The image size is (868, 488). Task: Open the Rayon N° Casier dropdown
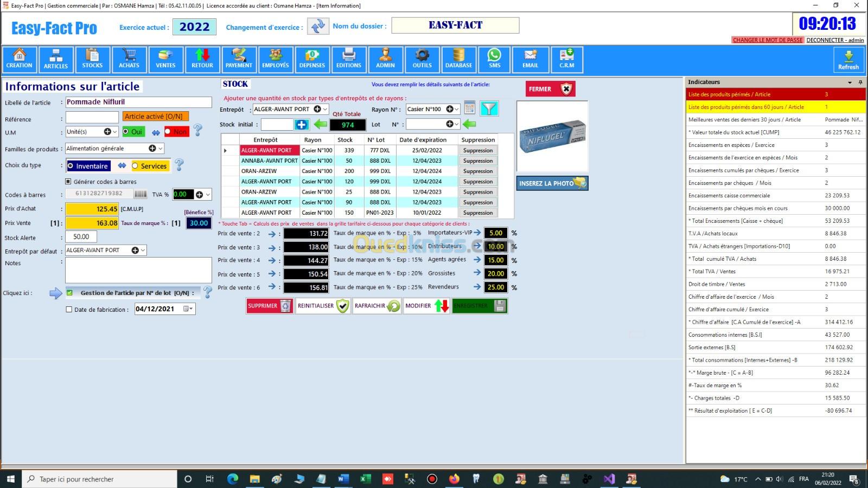(457, 109)
